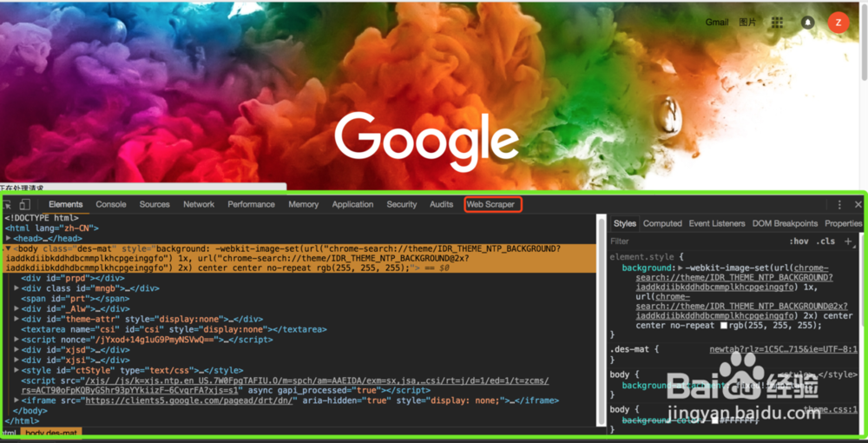
Task: Select the DOM Breakpoints sidebar tab
Action: [785, 223]
